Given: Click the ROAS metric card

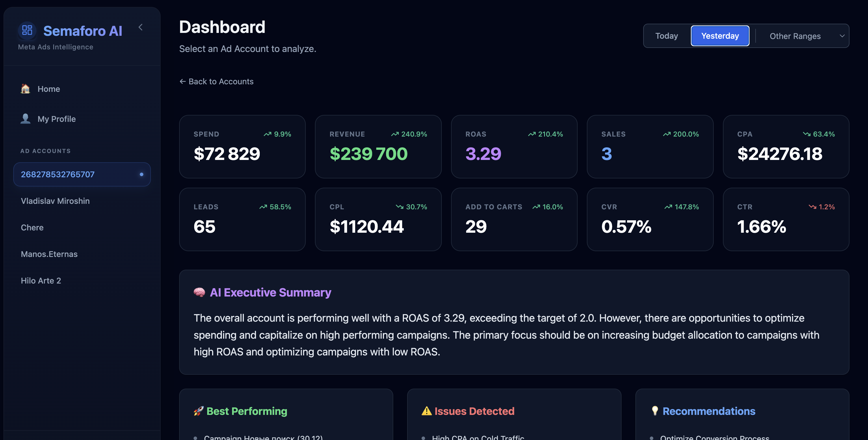Looking at the screenshot, I should [514, 147].
